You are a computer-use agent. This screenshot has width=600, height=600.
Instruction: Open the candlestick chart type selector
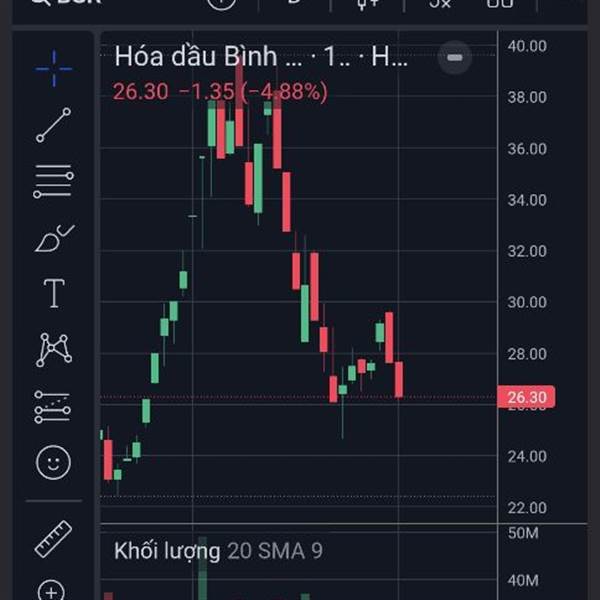tap(368, 3)
